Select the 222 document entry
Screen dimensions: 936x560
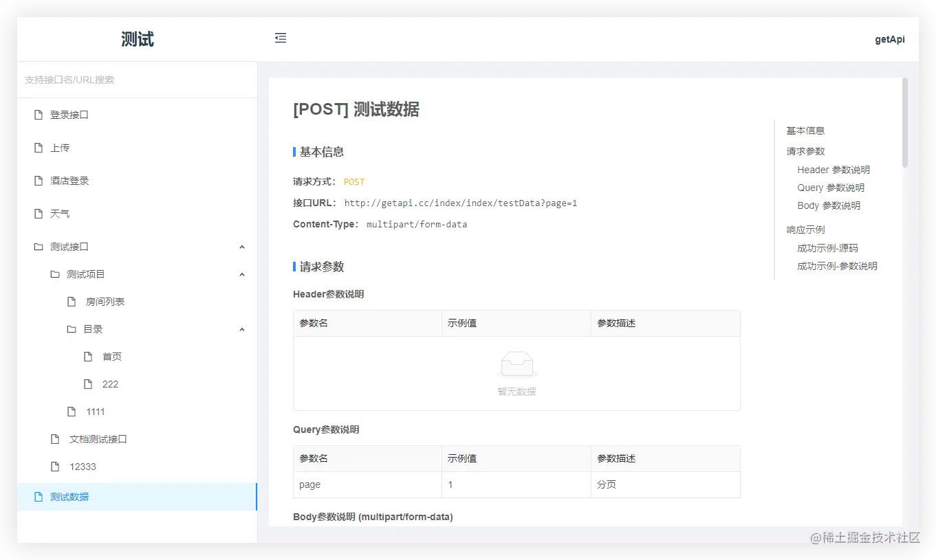click(137, 384)
